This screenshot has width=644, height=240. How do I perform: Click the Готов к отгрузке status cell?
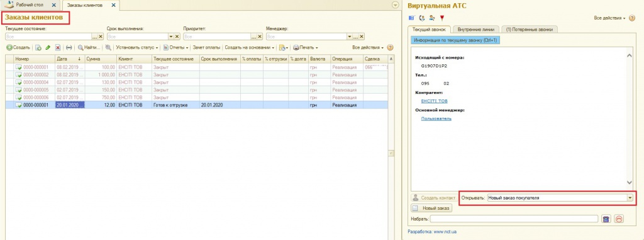(x=175, y=105)
